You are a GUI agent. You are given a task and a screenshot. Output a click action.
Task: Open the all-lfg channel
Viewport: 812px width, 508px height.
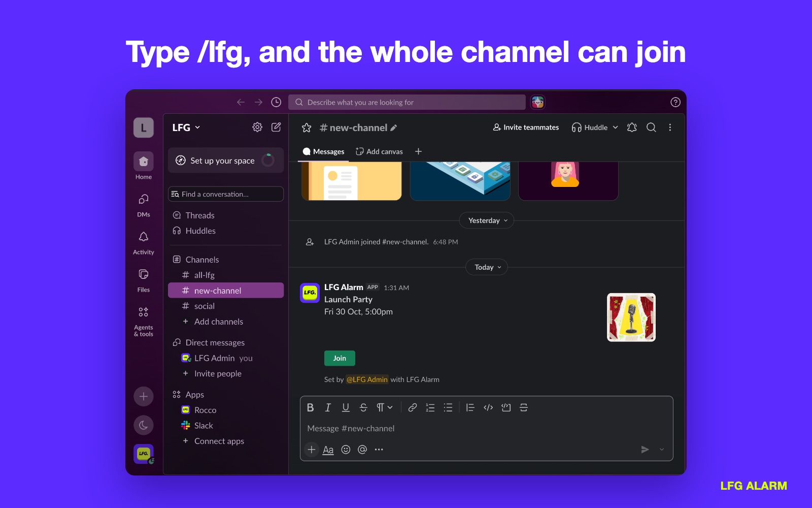[x=226, y=275]
